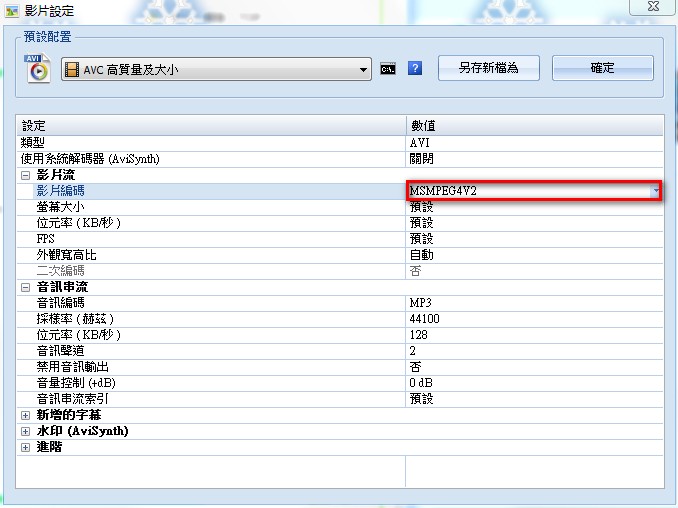The image size is (678, 508).
Task: Expand the 新增的字幕 section
Action: coord(26,415)
